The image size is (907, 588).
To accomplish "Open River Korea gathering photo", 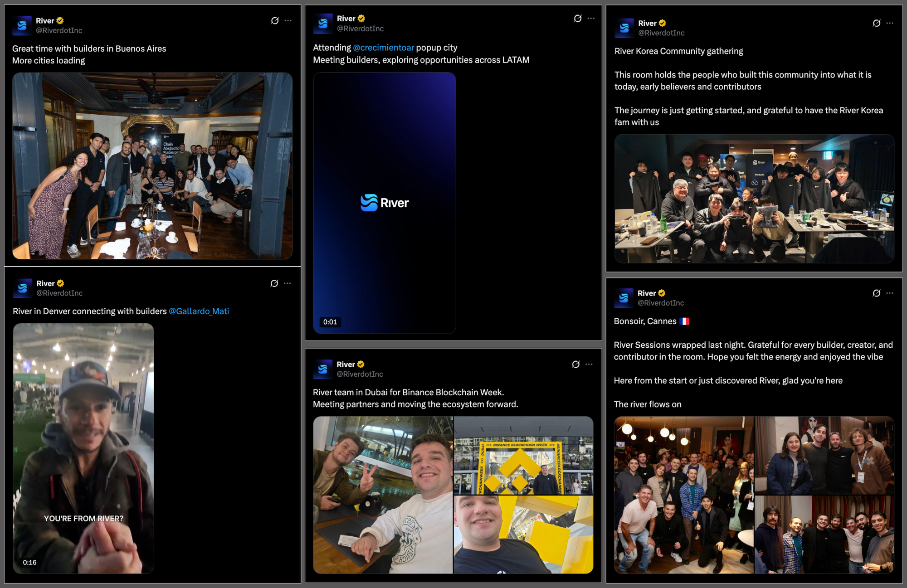I will pyautogui.click(x=754, y=199).
